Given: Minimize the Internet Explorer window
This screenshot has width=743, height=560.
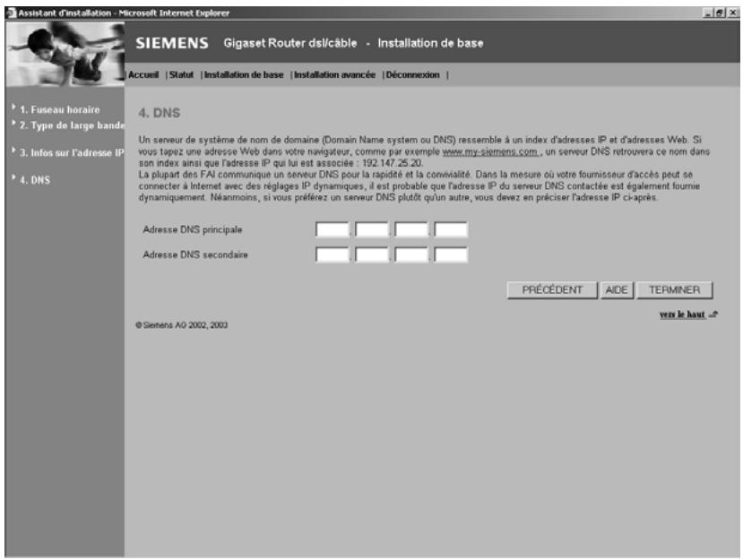Looking at the screenshot, I should 708,13.
